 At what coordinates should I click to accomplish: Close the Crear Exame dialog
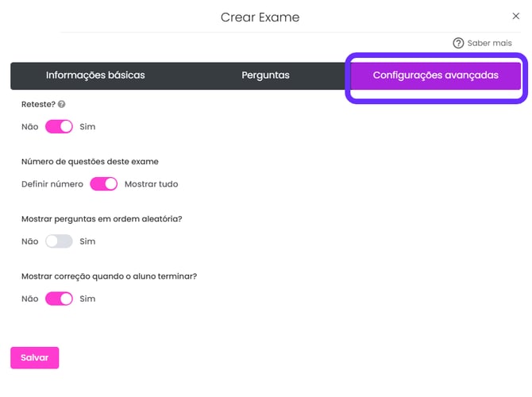(515, 16)
